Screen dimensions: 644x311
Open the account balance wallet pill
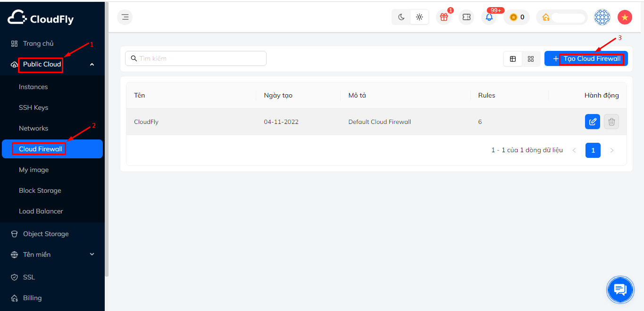562,17
